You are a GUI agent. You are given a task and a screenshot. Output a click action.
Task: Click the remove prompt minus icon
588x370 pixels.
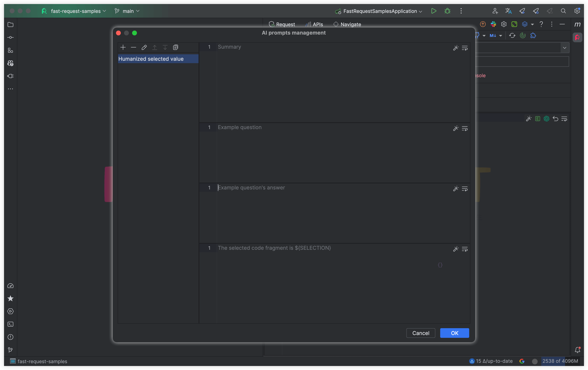tap(134, 47)
